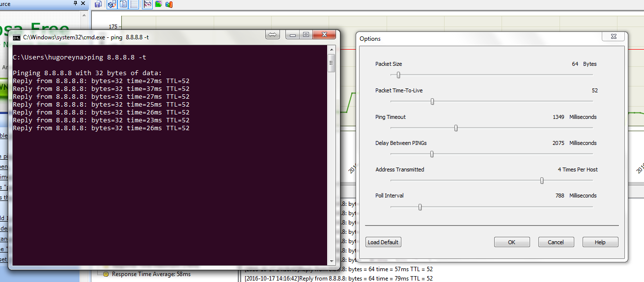The width and height of the screenshot is (644, 282).
Task: Select the Response Time Average: 58ms item
Action: [x=151, y=274]
